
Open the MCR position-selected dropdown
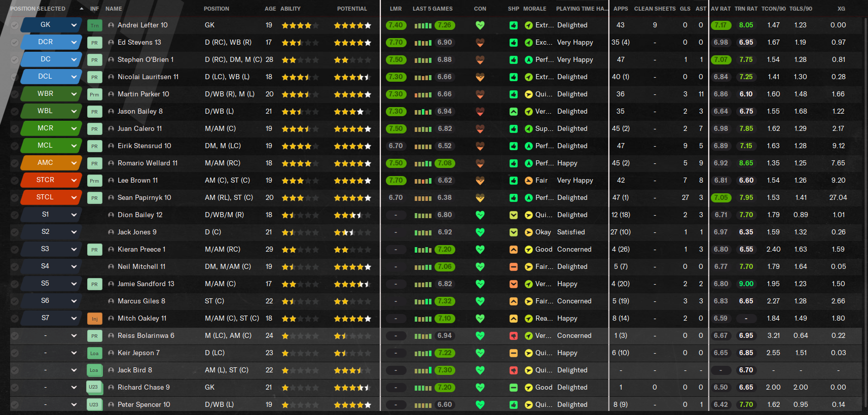pyautogui.click(x=51, y=128)
